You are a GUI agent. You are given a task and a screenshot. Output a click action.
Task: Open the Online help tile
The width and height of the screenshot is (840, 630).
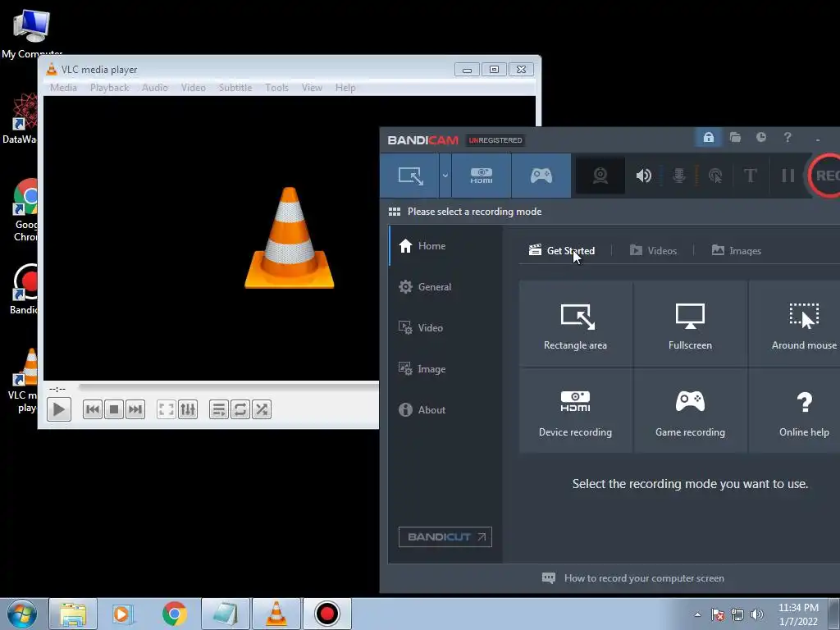(x=795, y=411)
